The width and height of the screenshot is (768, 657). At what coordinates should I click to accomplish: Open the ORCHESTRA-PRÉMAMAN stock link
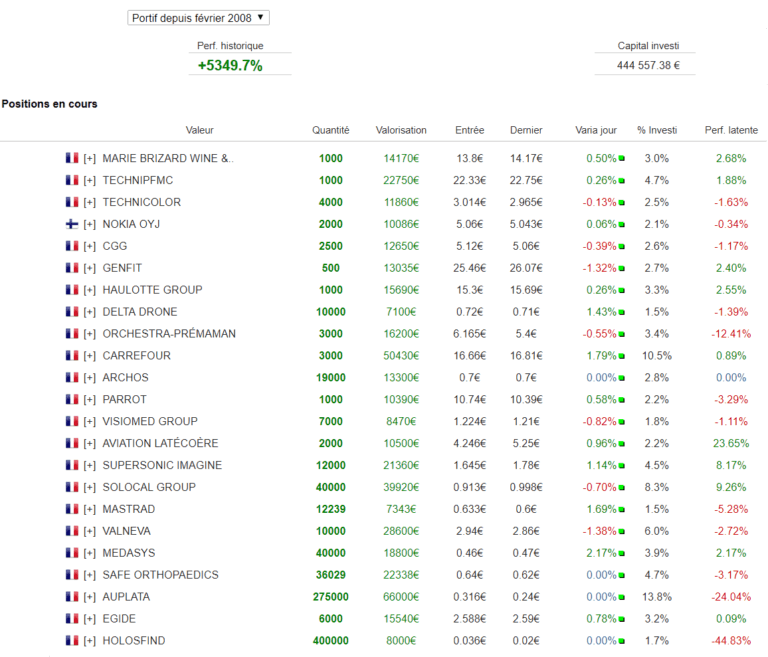pyautogui.click(x=169, y=334)
